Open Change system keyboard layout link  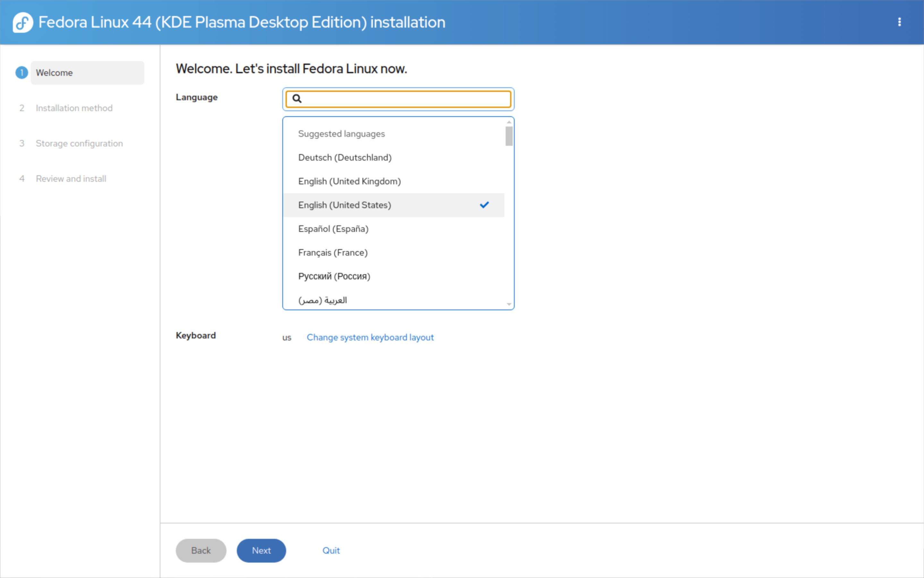point(370,337)
